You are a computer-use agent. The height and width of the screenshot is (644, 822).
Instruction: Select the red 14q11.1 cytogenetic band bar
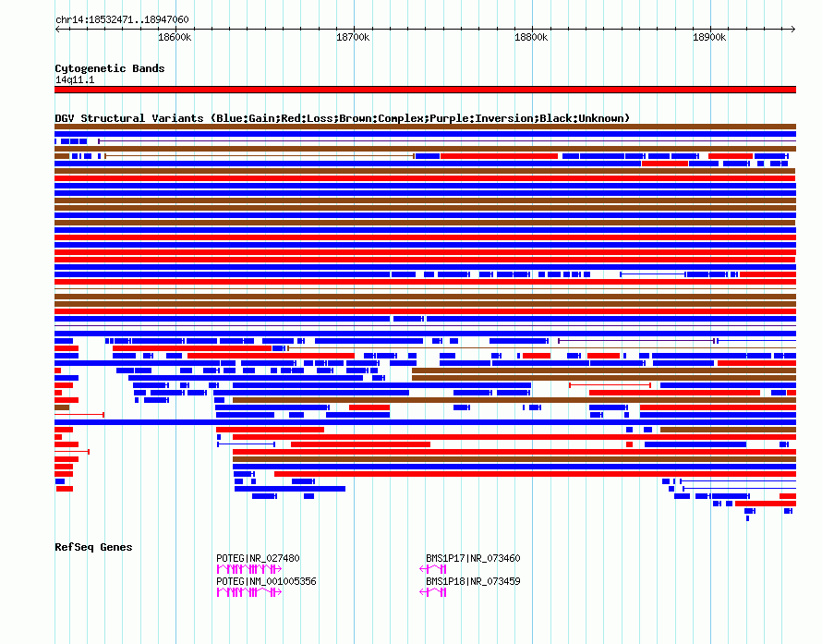pos(425,90)
